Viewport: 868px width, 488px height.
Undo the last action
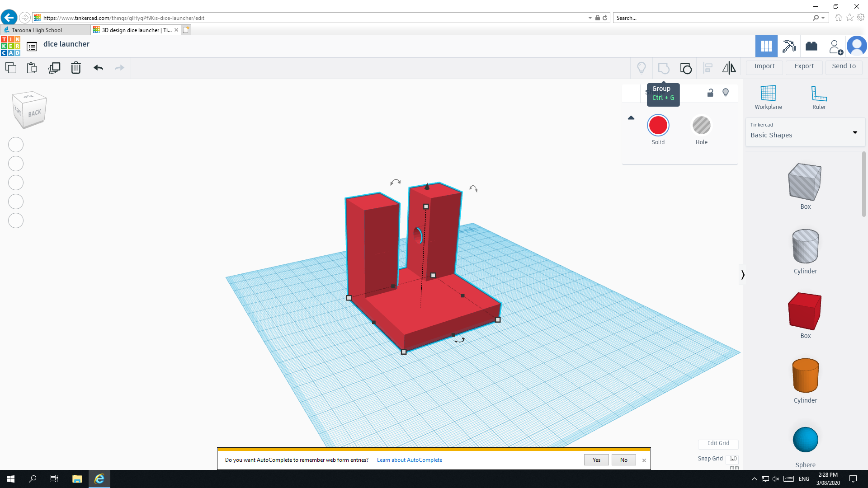tap(99, 68)
